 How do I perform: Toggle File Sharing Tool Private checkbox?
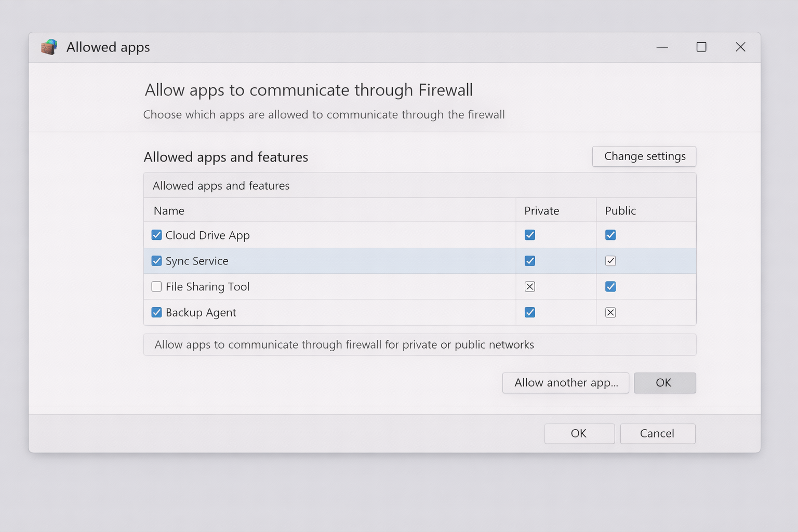(530, 287)
